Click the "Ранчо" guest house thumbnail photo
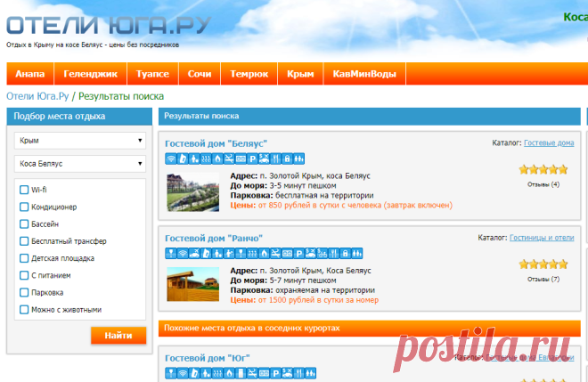 click(x=192, y=284)
